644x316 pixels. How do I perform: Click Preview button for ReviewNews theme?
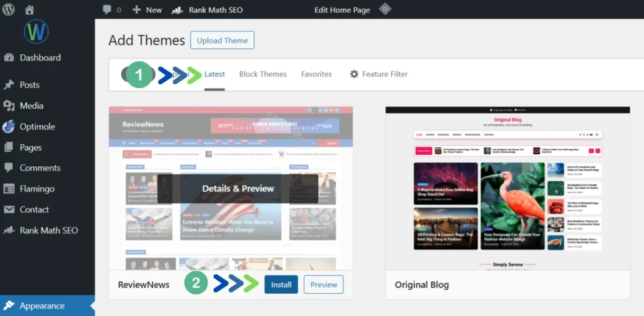coord(323,285)
